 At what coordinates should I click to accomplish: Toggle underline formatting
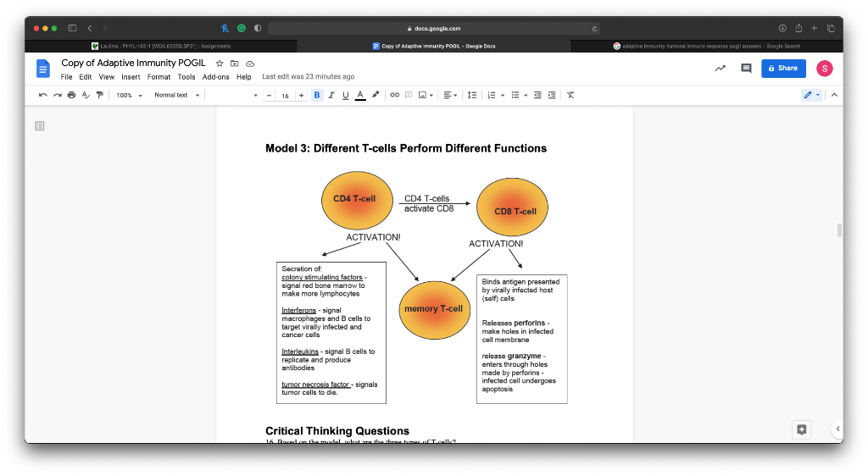click(345, 95)
